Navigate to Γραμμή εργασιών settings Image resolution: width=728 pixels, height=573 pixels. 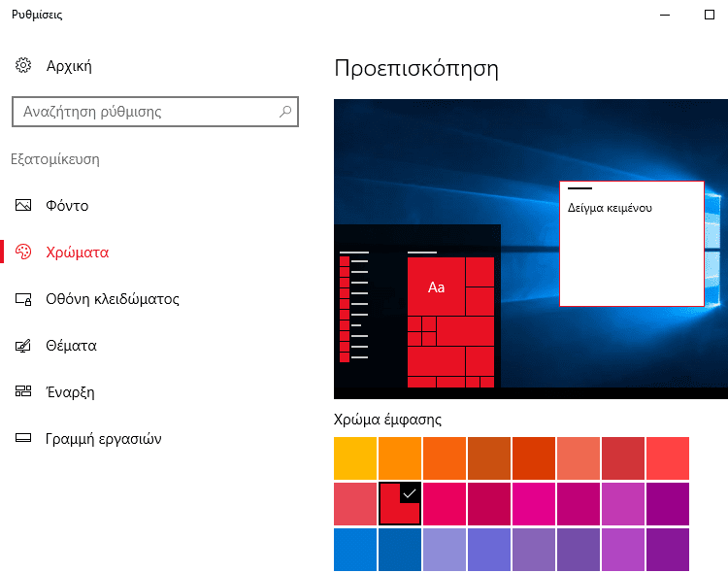[104, 439]
